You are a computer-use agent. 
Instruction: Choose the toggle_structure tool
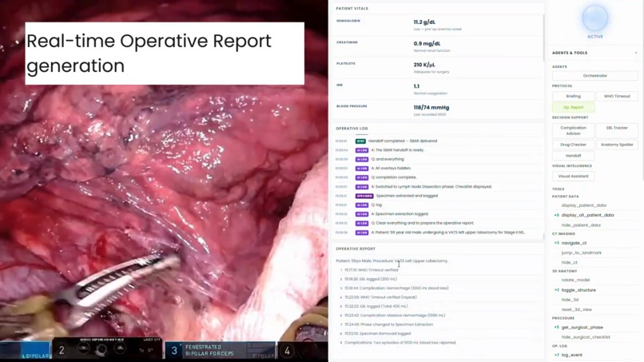pos(578,290)
